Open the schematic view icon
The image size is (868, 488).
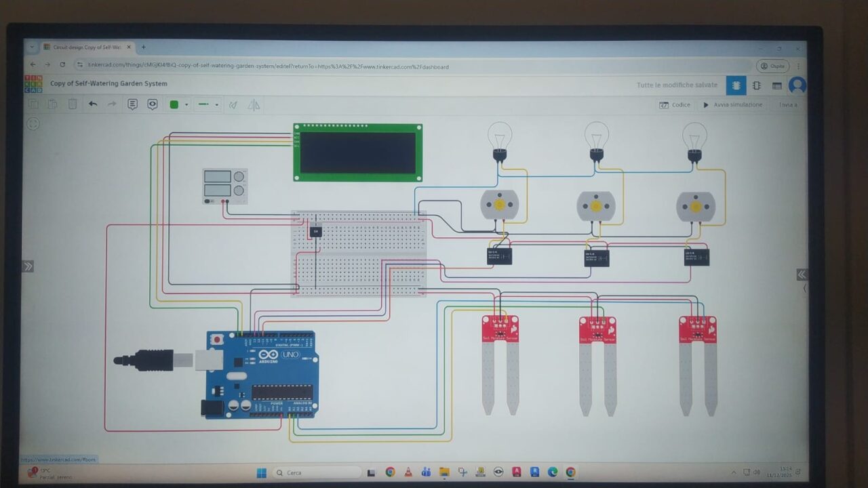(x=756, y=86)
